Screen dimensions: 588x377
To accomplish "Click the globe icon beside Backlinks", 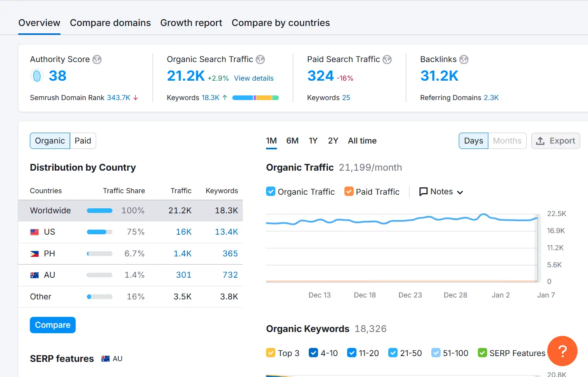I will [x=464, y=59].
